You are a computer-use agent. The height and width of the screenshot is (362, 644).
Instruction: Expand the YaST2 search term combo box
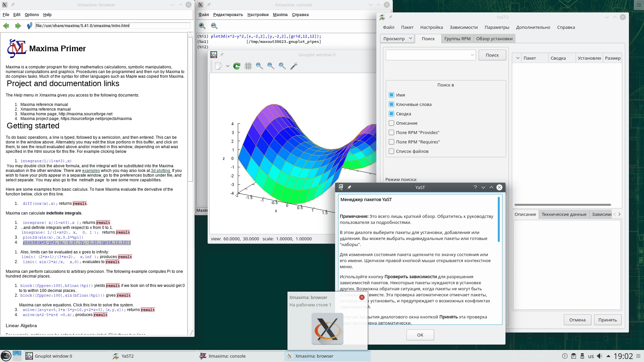(472, 55)
